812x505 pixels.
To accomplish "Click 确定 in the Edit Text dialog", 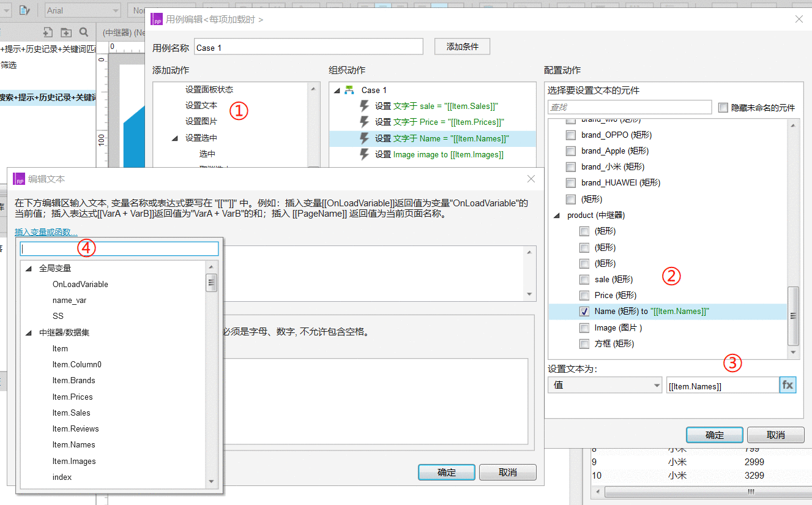I will tap(447, 472).
